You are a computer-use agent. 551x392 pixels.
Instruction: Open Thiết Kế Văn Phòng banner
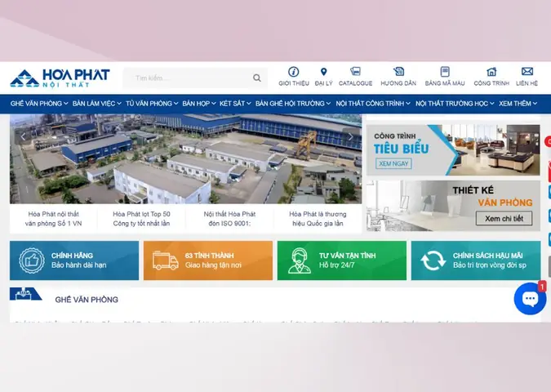point(453,206)
